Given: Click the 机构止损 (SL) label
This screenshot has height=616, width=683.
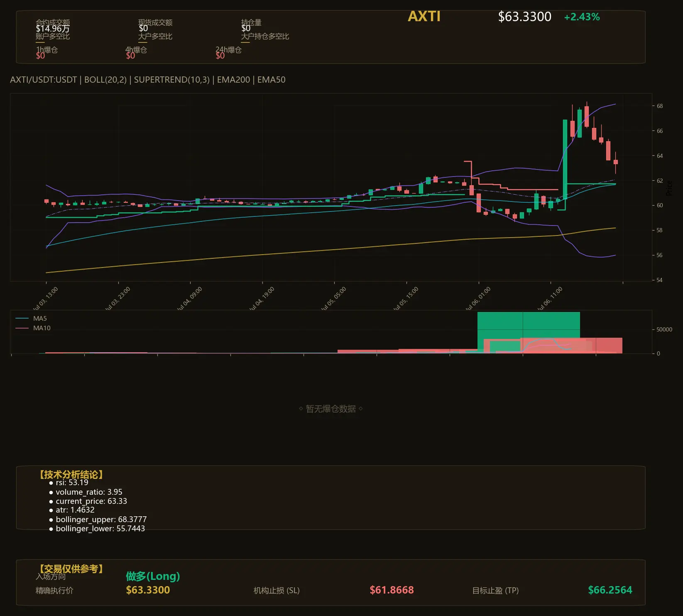Looking at the screenshot, I should click(x=277, y=590).
